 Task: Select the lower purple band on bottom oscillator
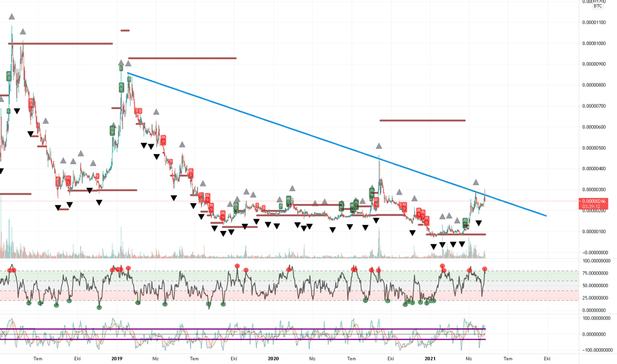pyautogui.click(x=243, y=340)
